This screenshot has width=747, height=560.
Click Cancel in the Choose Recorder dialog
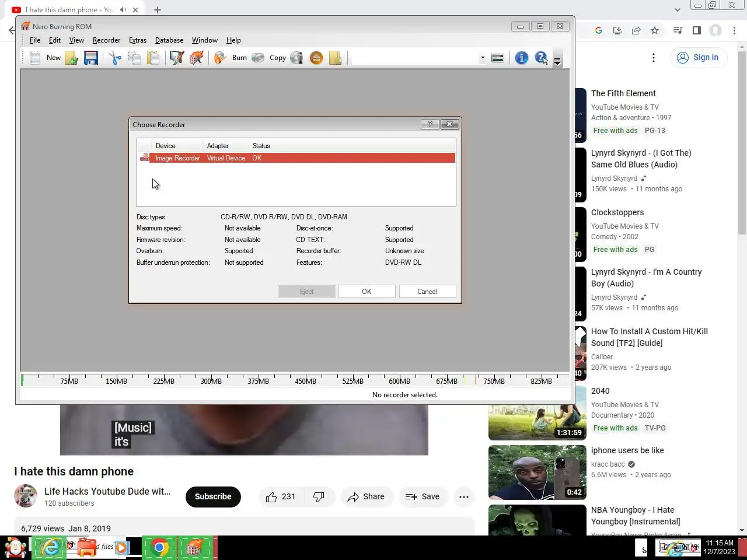click(x=427, y=292)
